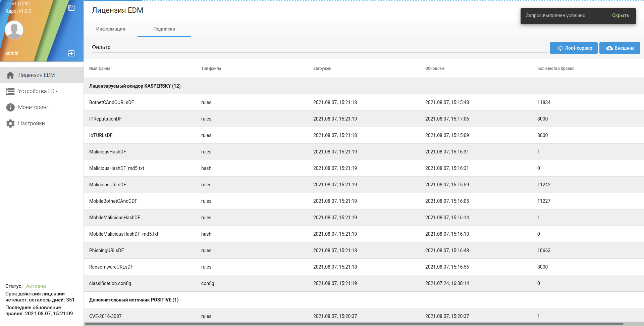The image size is (644, 326).
Task: Sort by Количество правил column header
Action: [555, 68]
